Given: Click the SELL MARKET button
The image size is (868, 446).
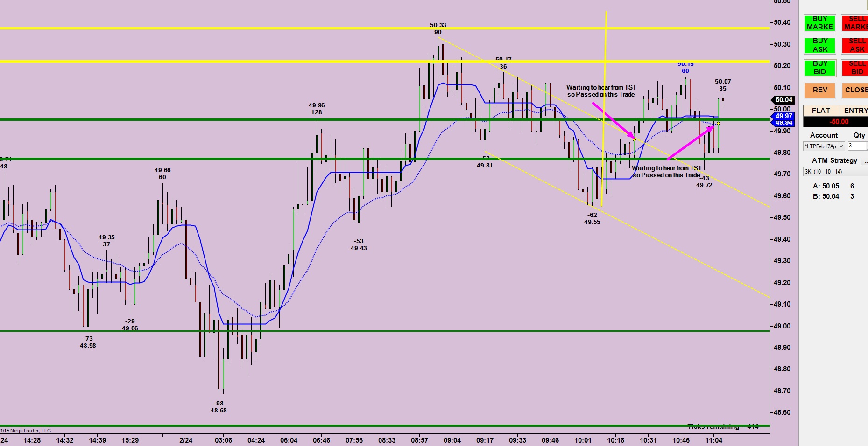Looking at the screenshot, I should 854,23.
